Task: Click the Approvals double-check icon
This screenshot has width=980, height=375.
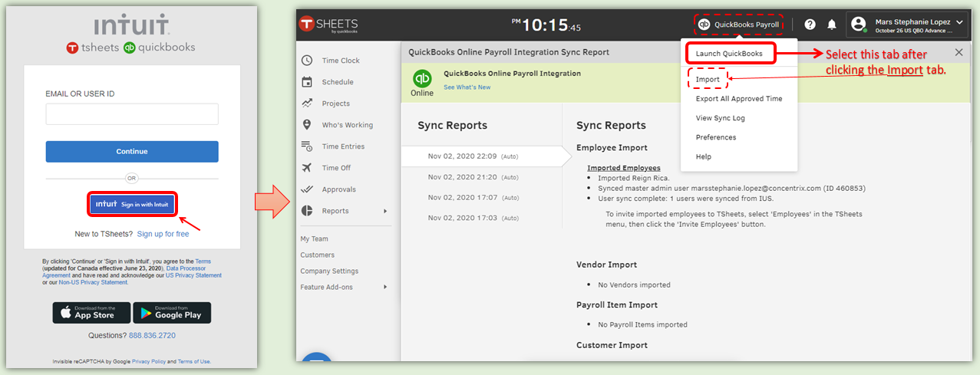Action: 307,189
